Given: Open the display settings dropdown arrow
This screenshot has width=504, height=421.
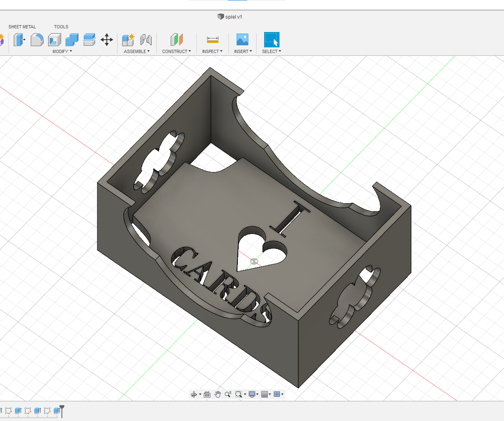Looking at the screenshot, I should point(258,394).
